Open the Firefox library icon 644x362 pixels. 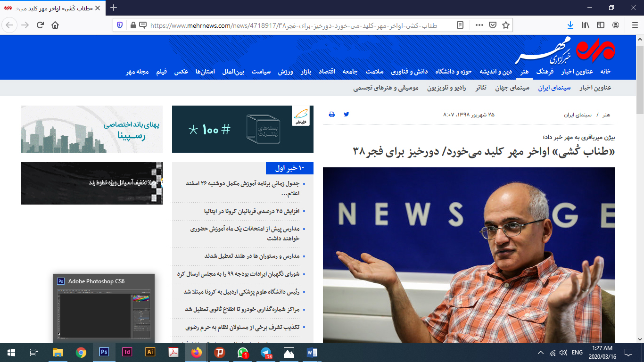pos(585,25)
